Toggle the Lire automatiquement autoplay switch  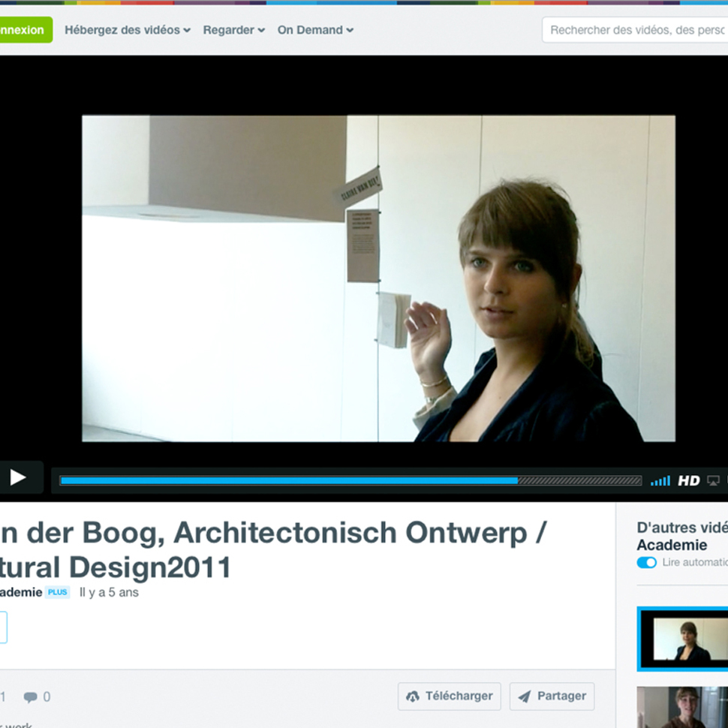point(646,562)
